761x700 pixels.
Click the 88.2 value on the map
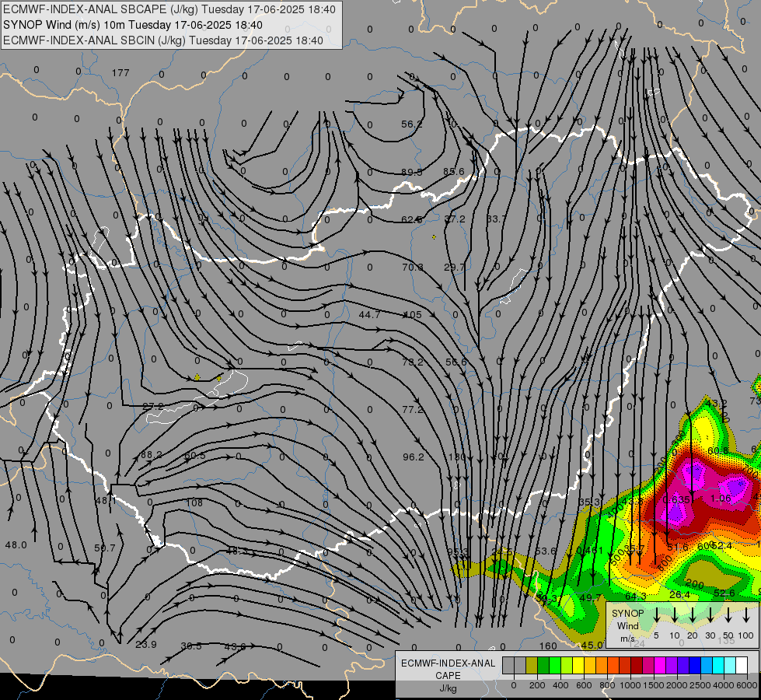(x=151, y=455)
